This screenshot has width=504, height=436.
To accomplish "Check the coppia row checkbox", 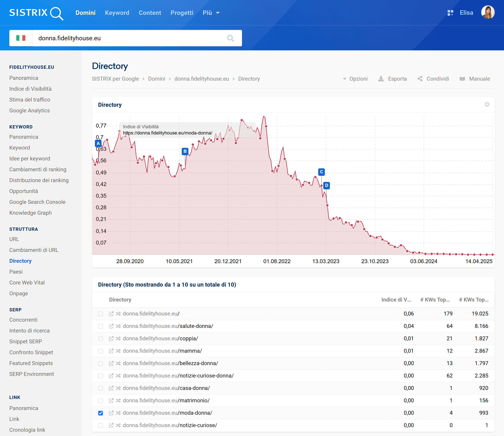I will (x=100, y=339).
